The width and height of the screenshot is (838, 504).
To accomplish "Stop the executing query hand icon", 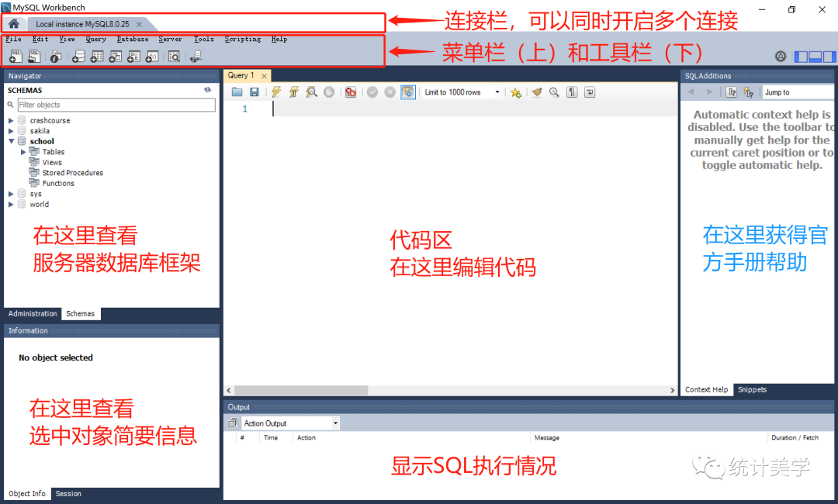I will click(x=329, y=92).
